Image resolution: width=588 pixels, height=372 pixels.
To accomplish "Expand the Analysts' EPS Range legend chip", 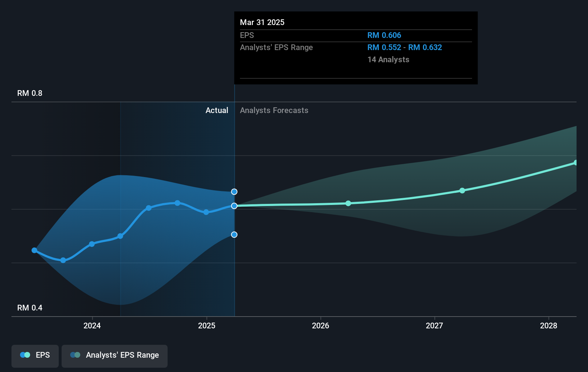I will (114, 355).
